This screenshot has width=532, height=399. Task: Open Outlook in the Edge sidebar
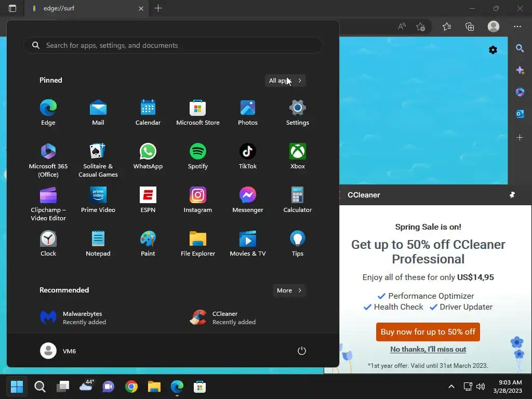520,114
